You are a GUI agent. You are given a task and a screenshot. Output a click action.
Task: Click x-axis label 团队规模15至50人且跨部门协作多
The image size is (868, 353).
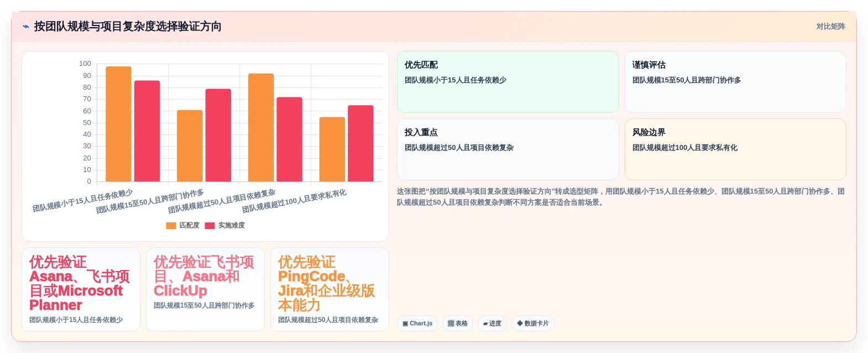click(150, 201)
